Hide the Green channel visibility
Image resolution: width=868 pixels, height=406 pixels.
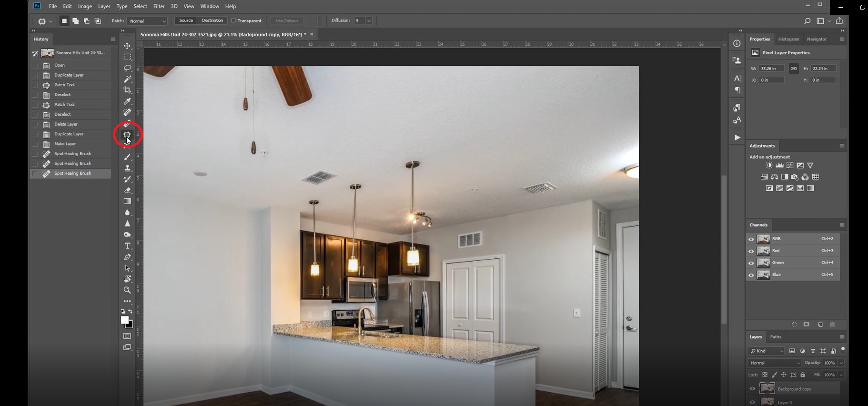(751, 263)
